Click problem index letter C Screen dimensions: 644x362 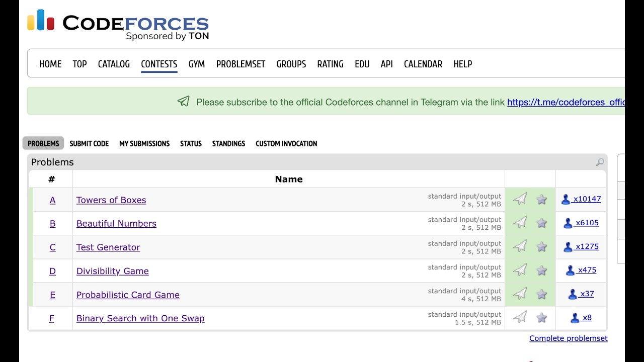pyautogui.click(x=52, y=247)
